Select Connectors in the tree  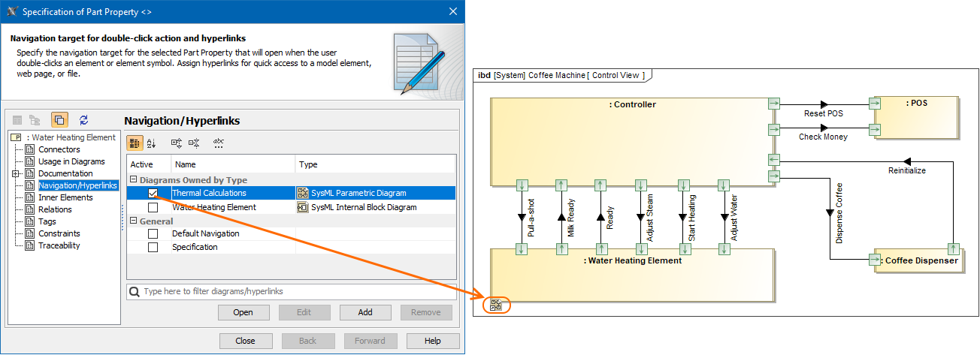pos(59,149)
